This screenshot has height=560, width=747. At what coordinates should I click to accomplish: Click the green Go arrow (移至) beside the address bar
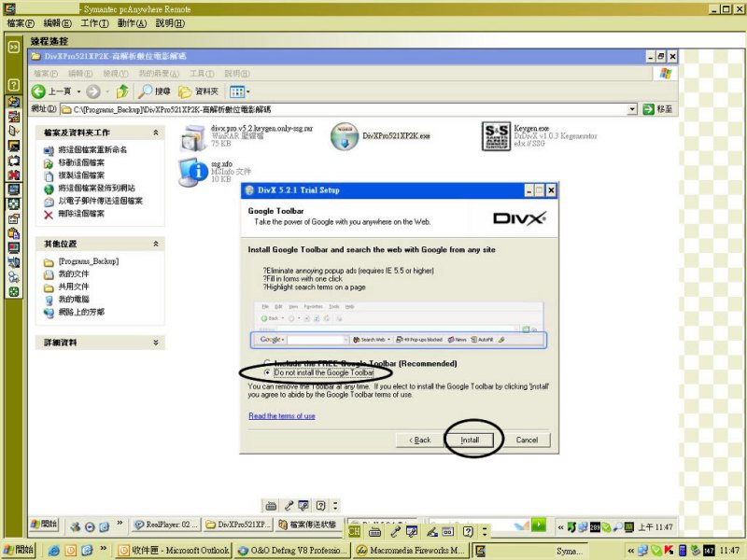click(648, 109)
